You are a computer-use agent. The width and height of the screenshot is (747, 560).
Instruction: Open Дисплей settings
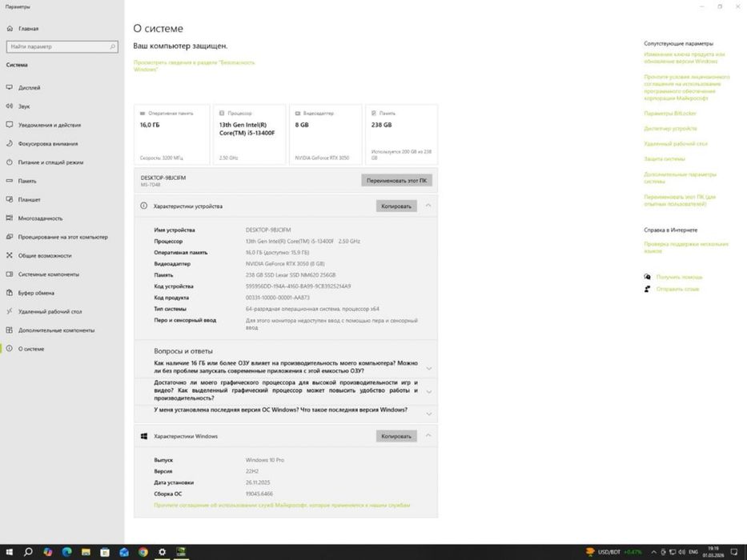click(29, 88)
